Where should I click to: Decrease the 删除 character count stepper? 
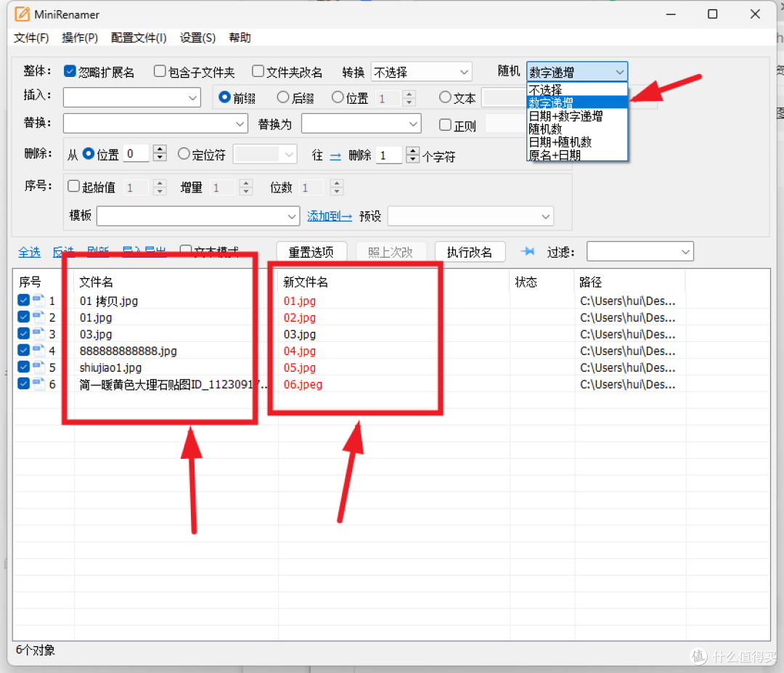[x=412, y=160]
